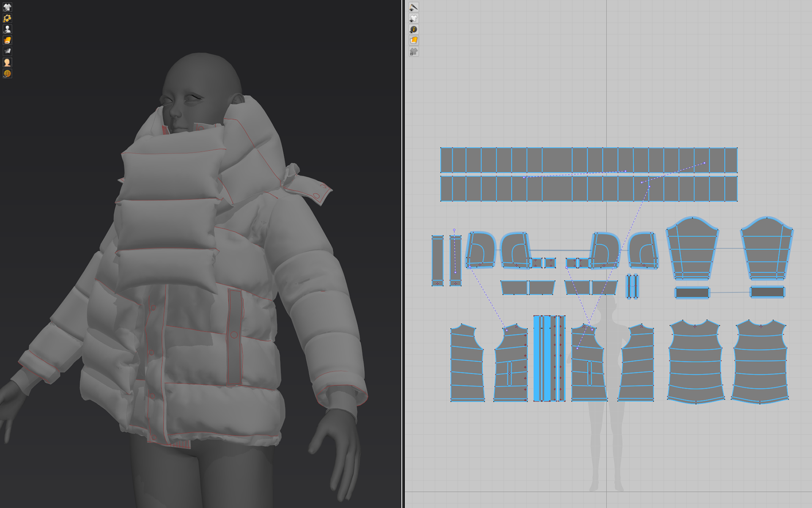Viewport: 812px width, 508px height.
Task: Toggle 3D garment display with the t-shirt icon
Action: point(7,7)
